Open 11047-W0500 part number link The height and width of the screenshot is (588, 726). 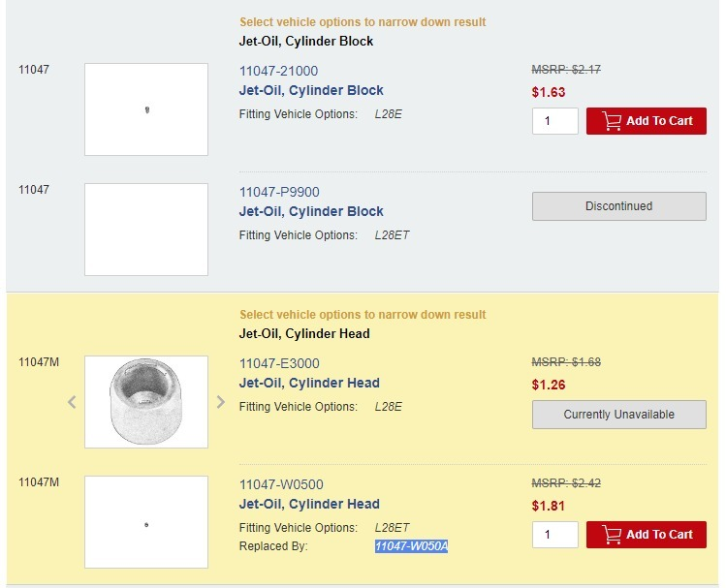click(281, 485)
